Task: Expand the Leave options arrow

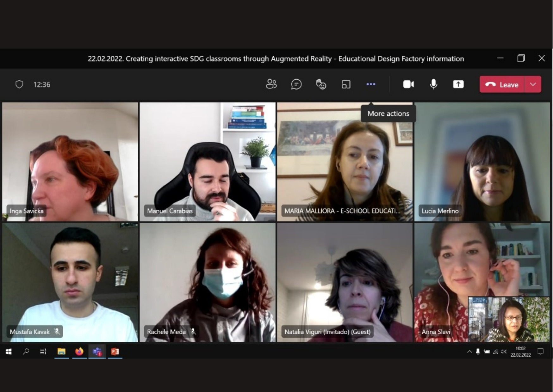Action: (x=533, y=84)
